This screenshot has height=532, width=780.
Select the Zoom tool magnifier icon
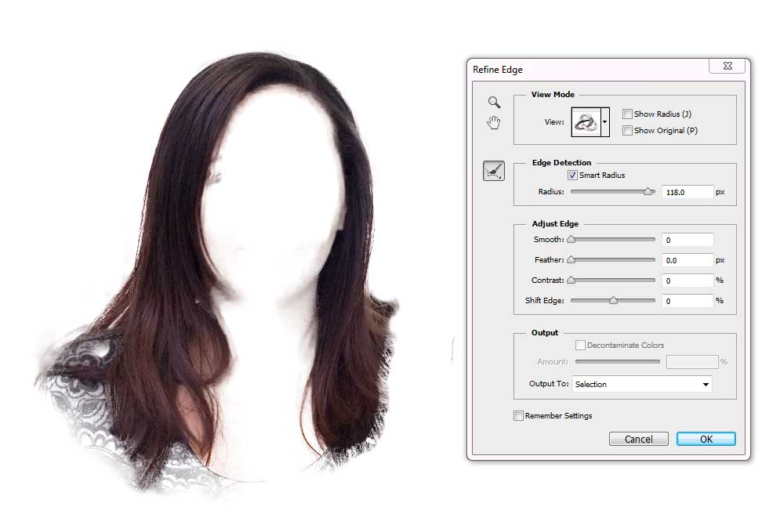(494, 102)
